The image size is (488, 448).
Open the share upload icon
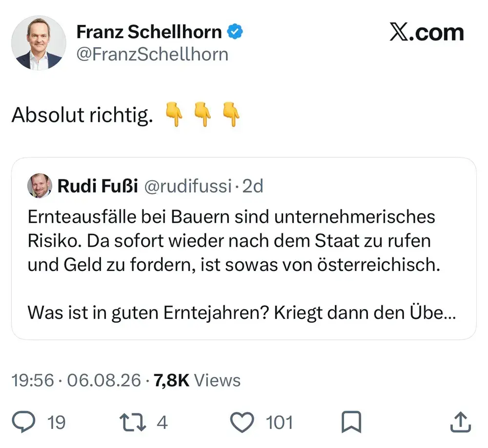pyautogui.click(x=461, y=422)
